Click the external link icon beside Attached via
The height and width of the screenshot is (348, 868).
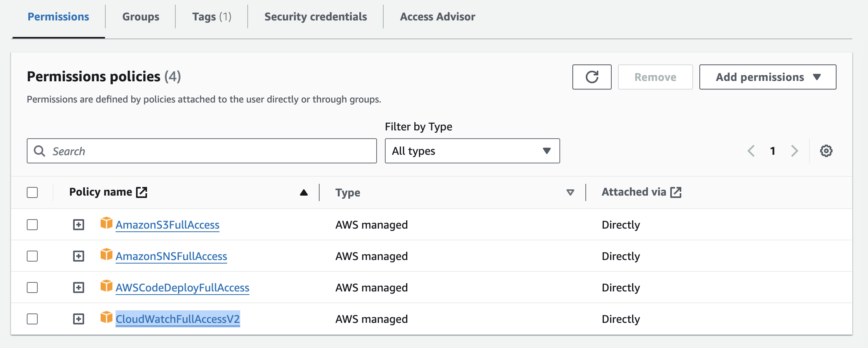click(x=676, y=192)
